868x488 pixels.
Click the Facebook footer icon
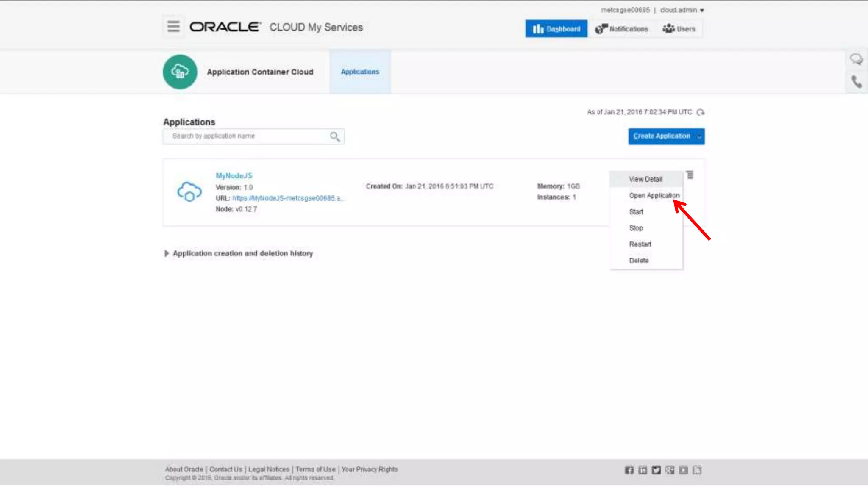pyautogui.click(x=629, y=470)
